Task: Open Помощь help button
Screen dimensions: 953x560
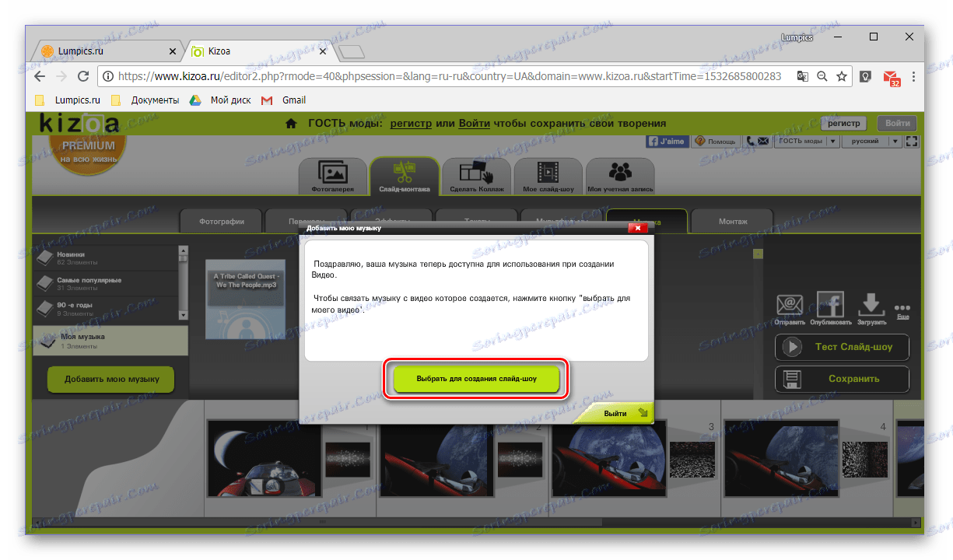Action: click(x=716, y=142)
